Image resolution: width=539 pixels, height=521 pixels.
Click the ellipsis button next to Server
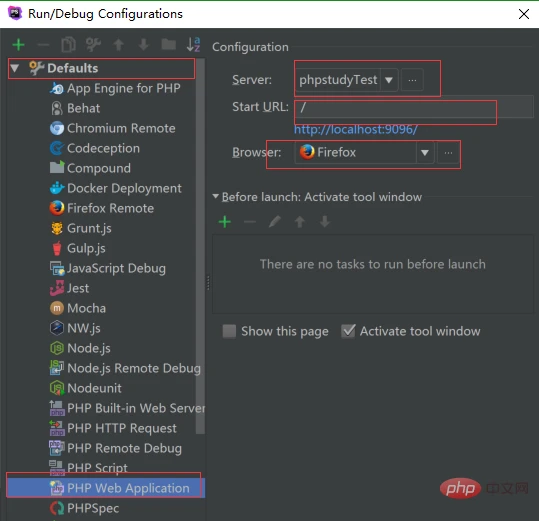412,80
